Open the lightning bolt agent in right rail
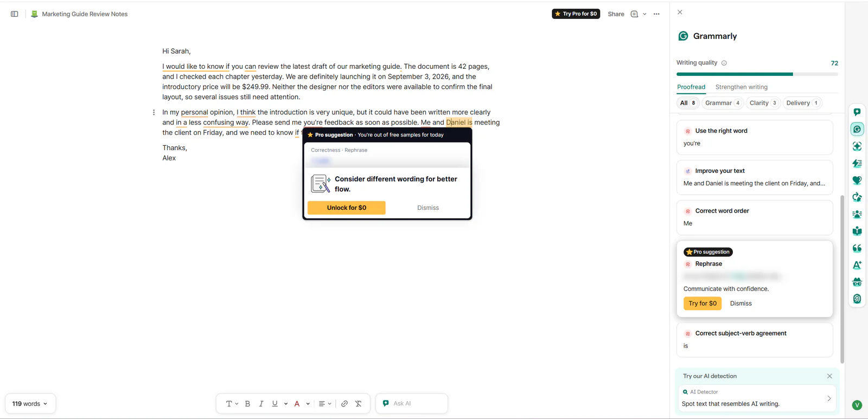Screen dimensions: 868x419 coord(857,163)
